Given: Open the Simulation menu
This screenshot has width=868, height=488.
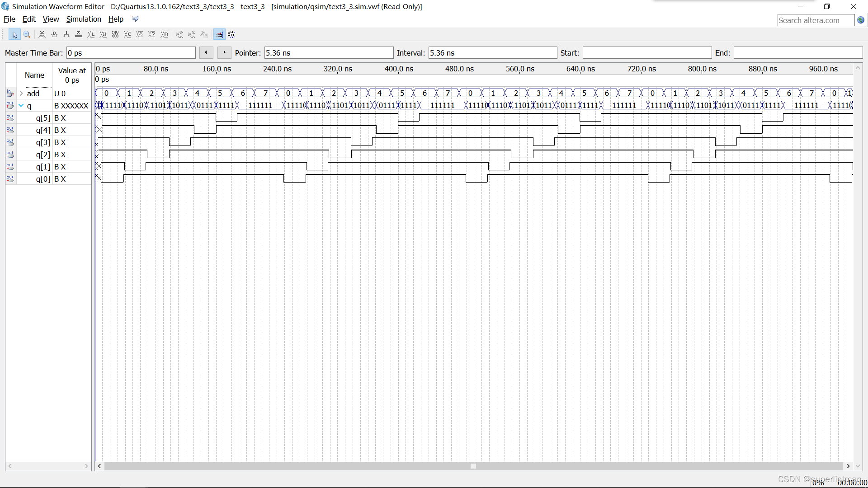Looking at the screenshot, I should (84, 19).
